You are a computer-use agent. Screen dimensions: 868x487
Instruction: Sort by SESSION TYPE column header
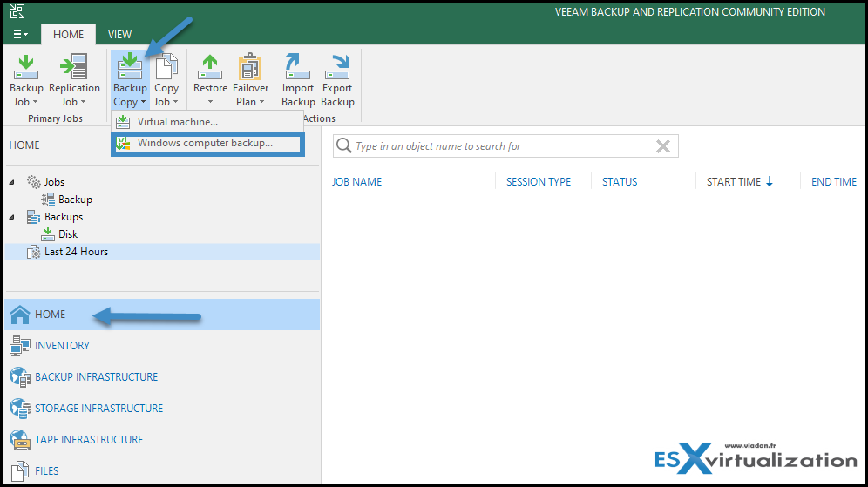click(x=538, y=182)
